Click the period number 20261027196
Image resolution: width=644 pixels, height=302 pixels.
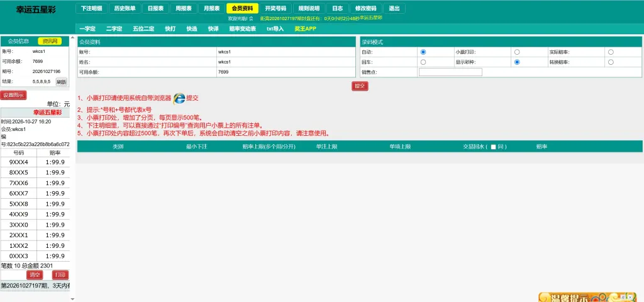tap(47, 72)
